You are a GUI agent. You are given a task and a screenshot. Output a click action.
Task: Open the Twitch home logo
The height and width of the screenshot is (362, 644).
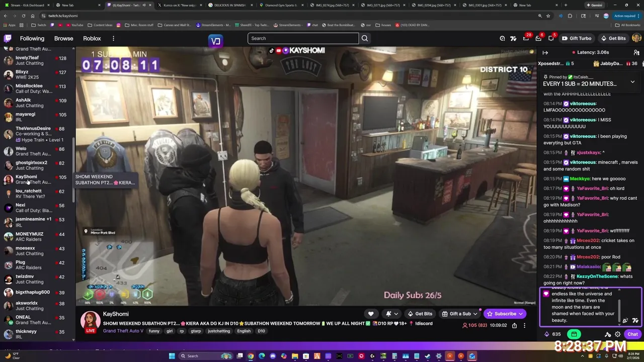(8, 38)
